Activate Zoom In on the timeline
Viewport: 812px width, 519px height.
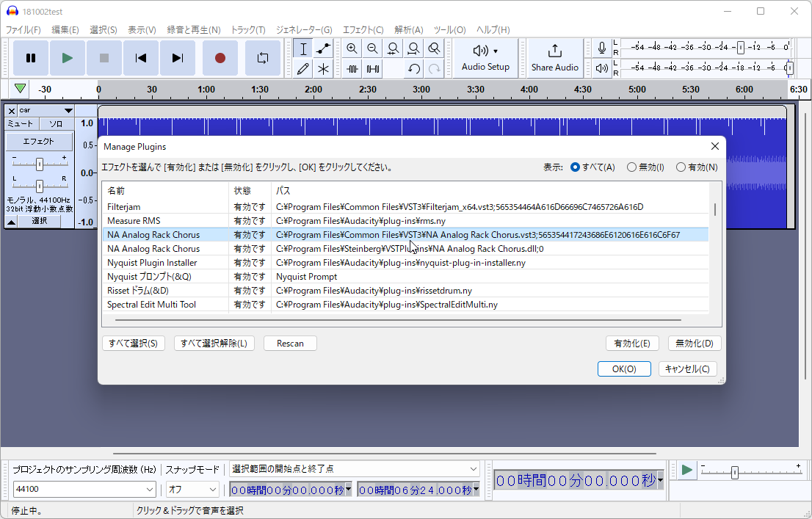tap(352, 48)
